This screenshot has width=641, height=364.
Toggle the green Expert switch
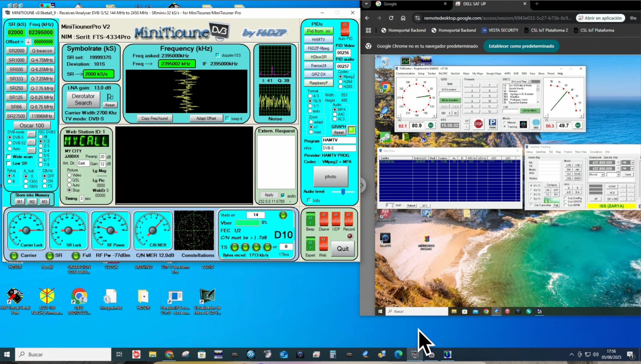tap(310, 244)
